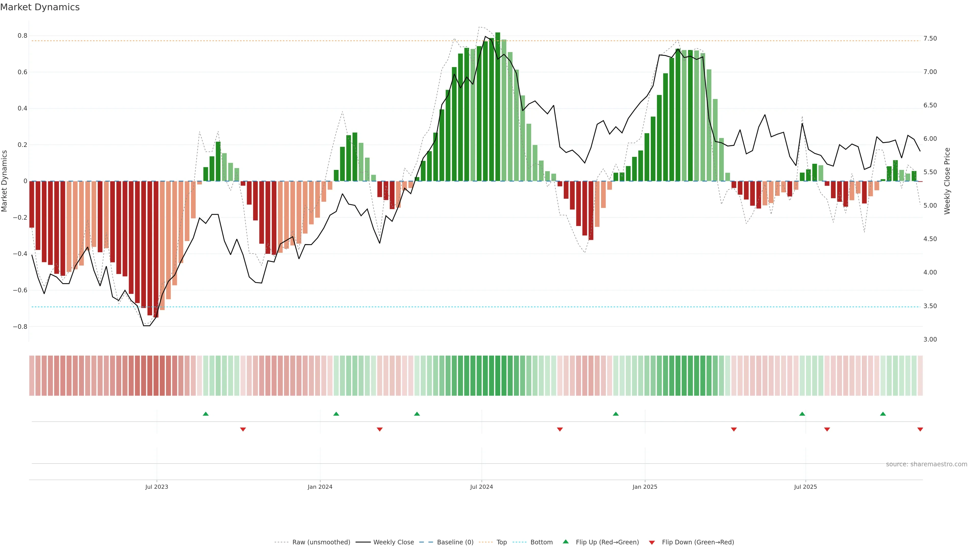Click the Weekly Close Price axis title

pos(947,181)
